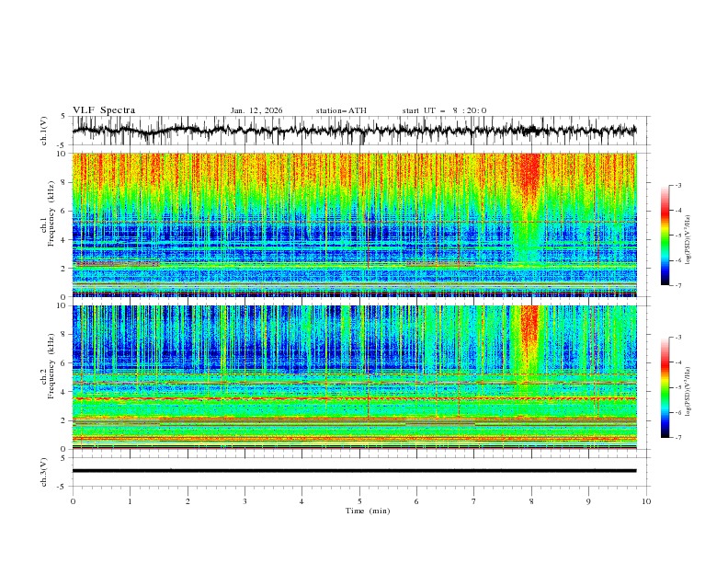Click the upper 'log(PSD)(V²/Hz)' colorbar label
The width and height of the screenshot is (728, 563).
click(x=688, y=240)
